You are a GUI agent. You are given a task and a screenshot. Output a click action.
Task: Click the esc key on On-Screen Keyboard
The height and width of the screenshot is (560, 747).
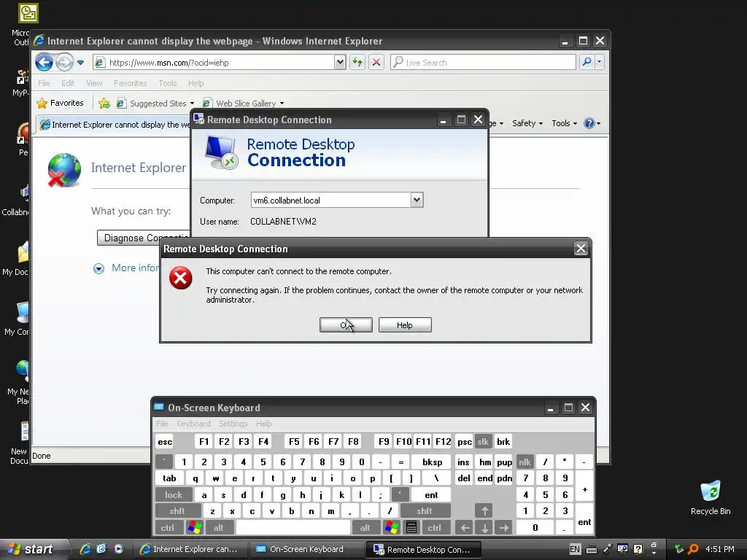click(x=165, y=442)
